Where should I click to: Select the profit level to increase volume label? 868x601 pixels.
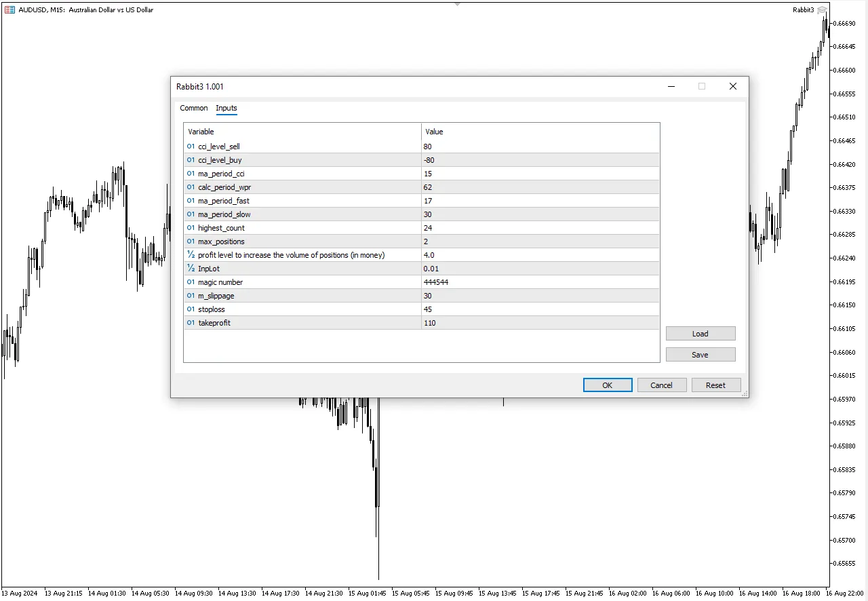click(x=291, y=255)
